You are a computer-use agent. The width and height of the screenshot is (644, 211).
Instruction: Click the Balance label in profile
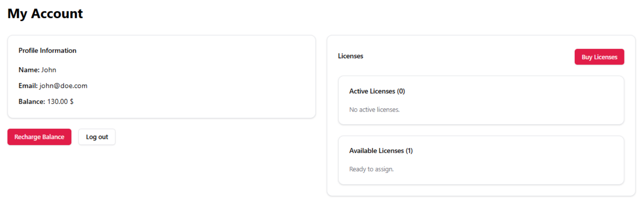[32, 101]
